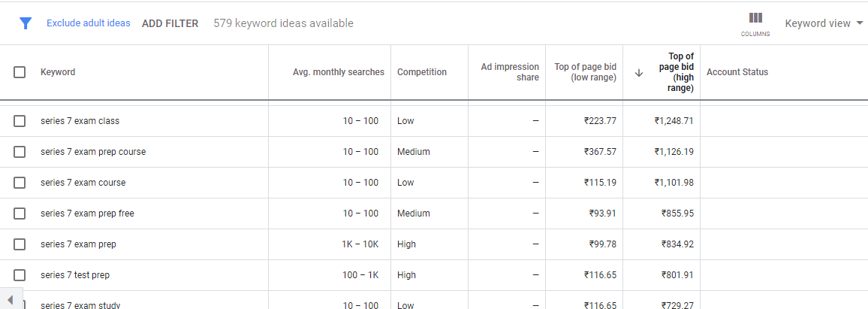Sort by Competition column header
The height and width of the screenshot is (309, 868).
(x=422, y=72)
